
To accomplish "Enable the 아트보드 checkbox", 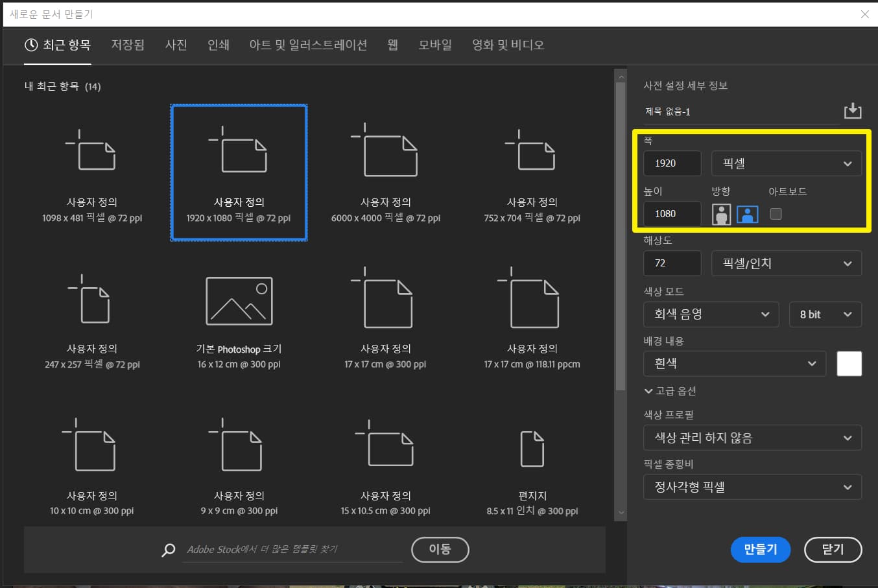I will tap(776, 214).
